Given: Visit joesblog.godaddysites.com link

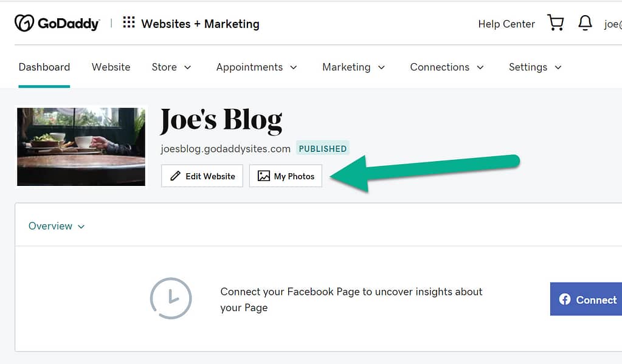Looking at the screenshot, I should [226, 148].
